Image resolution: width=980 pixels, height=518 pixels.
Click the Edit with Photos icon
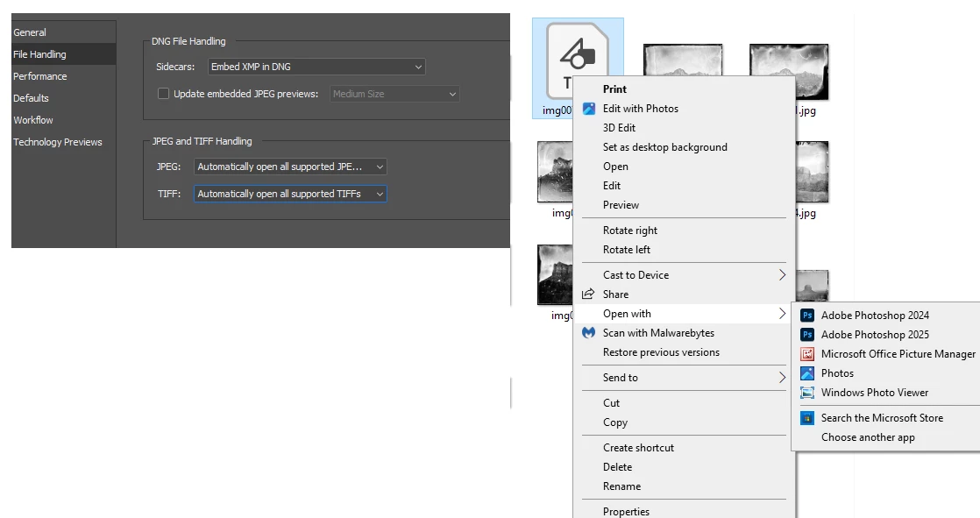[589, 109]
